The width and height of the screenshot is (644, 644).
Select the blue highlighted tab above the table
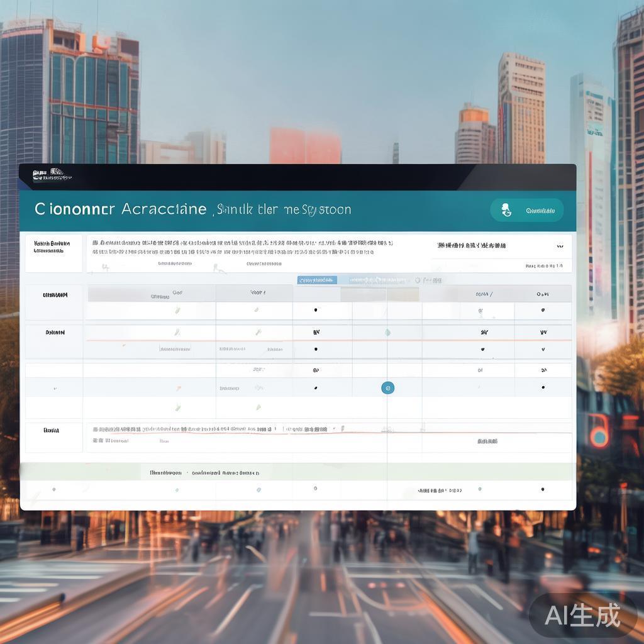click(x=317, y=280)
